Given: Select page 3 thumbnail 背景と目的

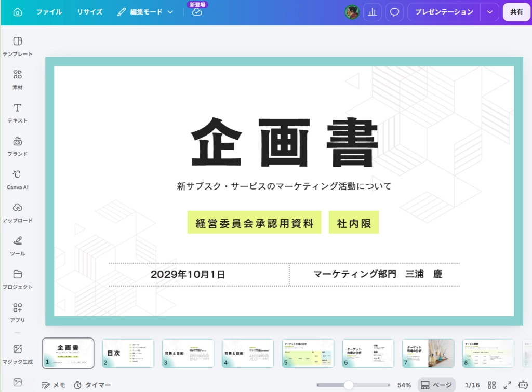Looking at the screenshot, I should [188, 353].
